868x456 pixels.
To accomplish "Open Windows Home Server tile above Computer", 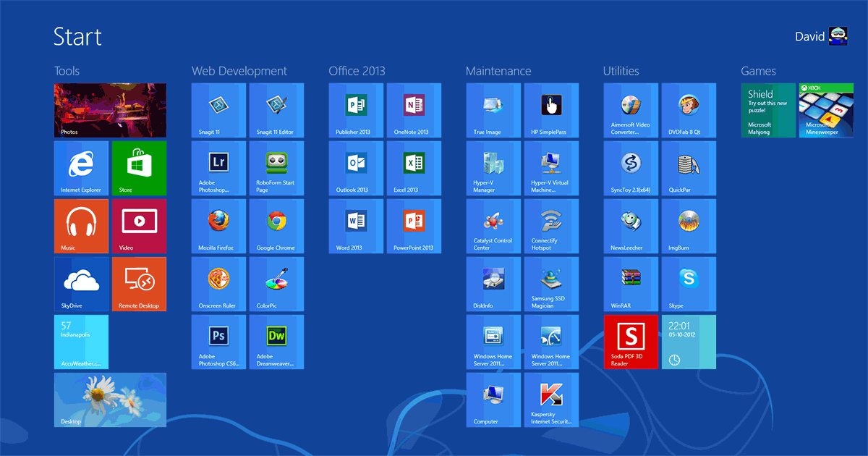I will point(493,342).
